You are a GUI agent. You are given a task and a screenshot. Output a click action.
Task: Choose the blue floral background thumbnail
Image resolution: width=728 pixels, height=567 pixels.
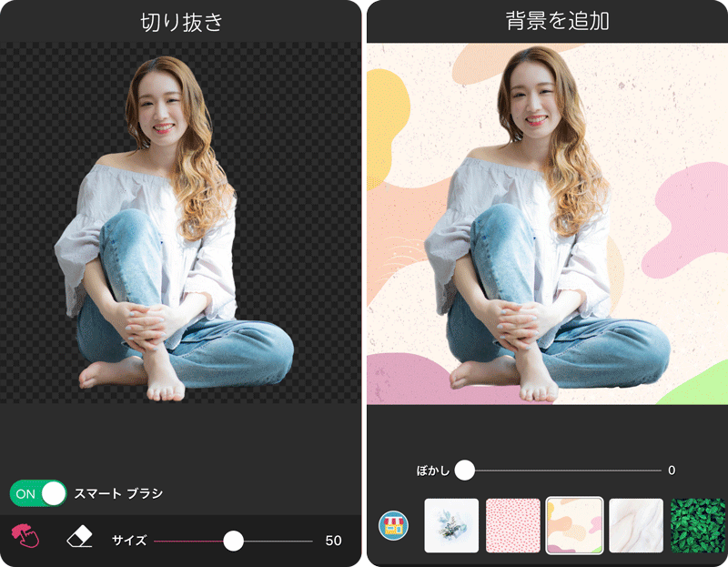click(451, 526)
